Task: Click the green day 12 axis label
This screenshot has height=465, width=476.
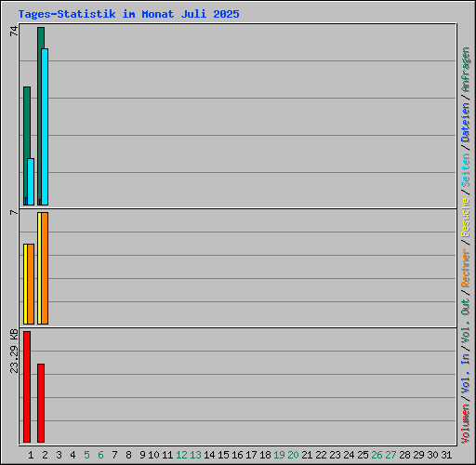Action: pos(181,455)
